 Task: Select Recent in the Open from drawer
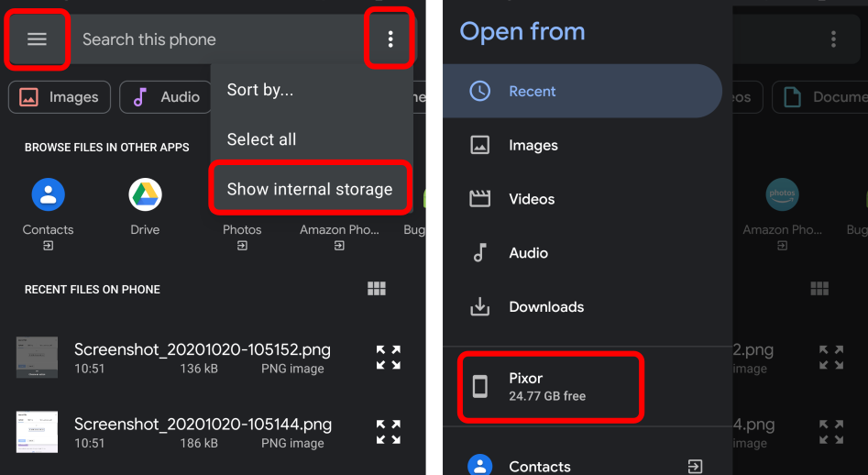532,92
